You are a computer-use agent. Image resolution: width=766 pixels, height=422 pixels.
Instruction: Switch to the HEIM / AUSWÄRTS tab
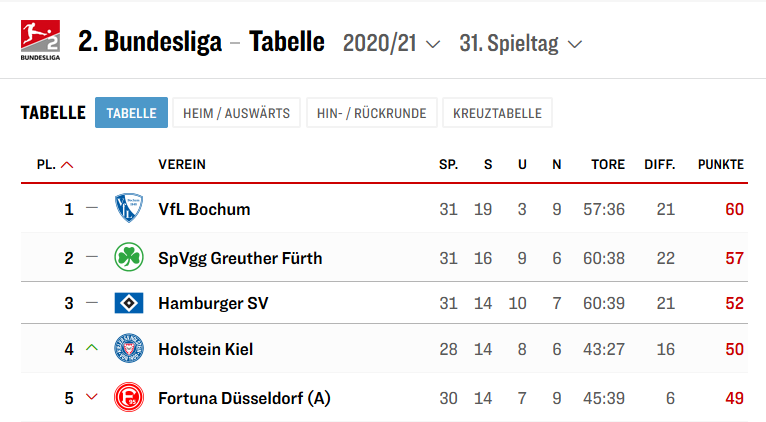pyautogui.click(x=236, y=113)
